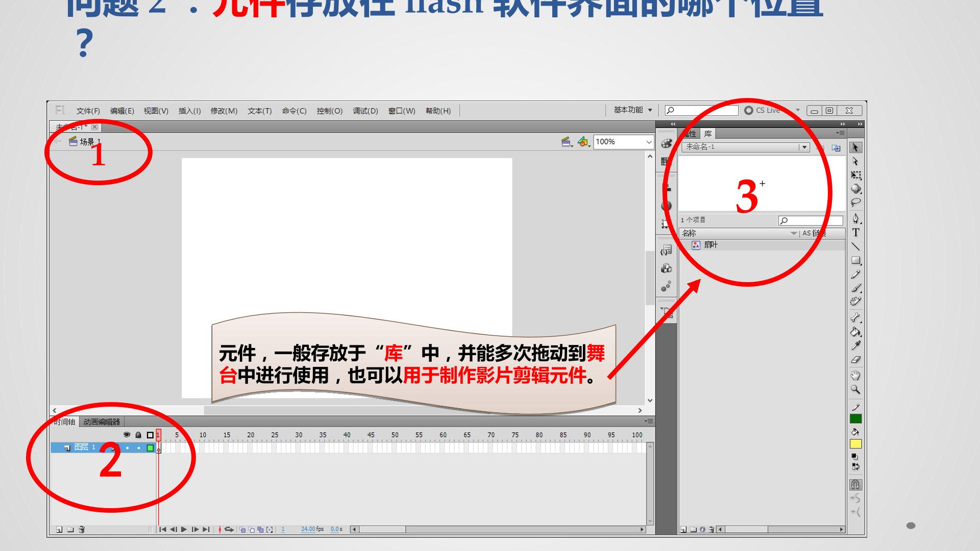
Task: Open the 插入(I) menu
Action: pyautogui.click(x=189, y=111)
